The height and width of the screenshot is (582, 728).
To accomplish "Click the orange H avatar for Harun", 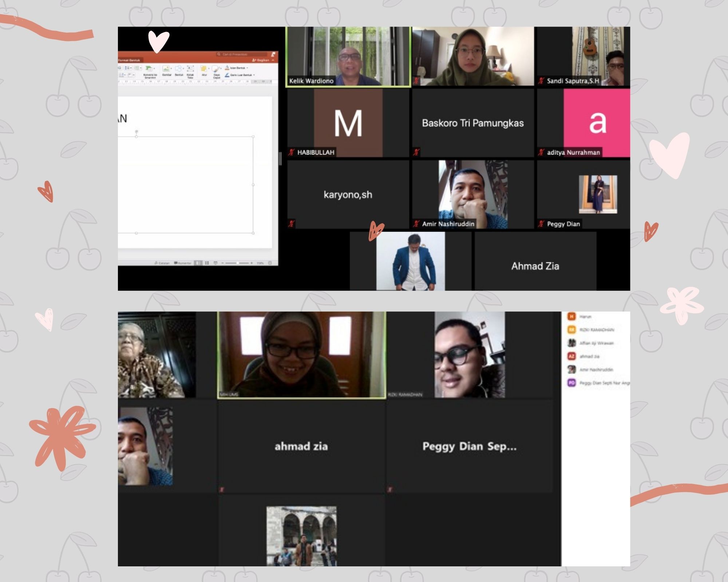I will coord(571,316).
